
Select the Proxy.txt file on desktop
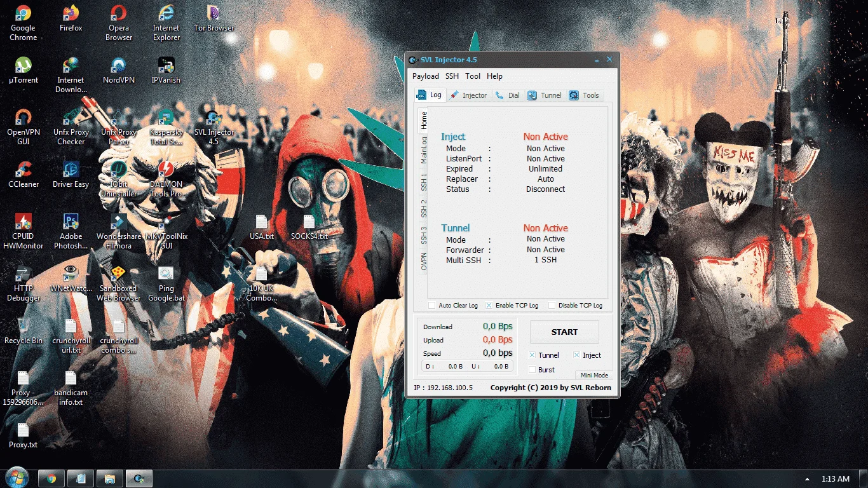23,435
